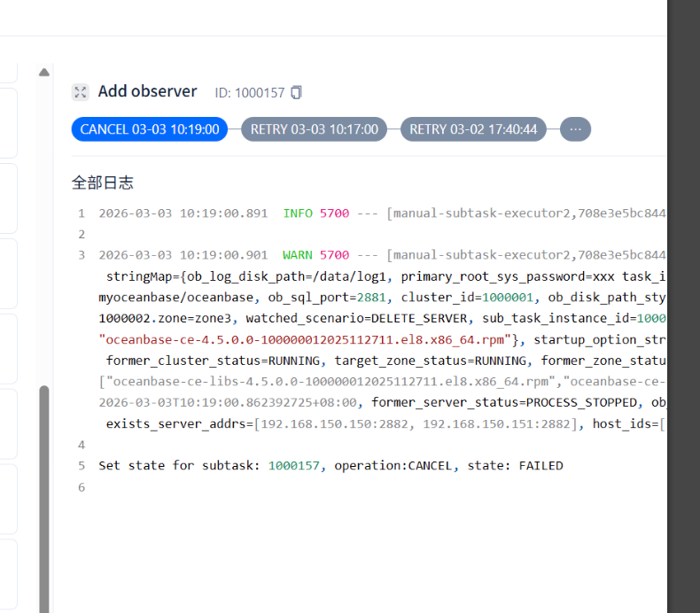
Task: Click the Add observer title
Action: tap(147, 91)
